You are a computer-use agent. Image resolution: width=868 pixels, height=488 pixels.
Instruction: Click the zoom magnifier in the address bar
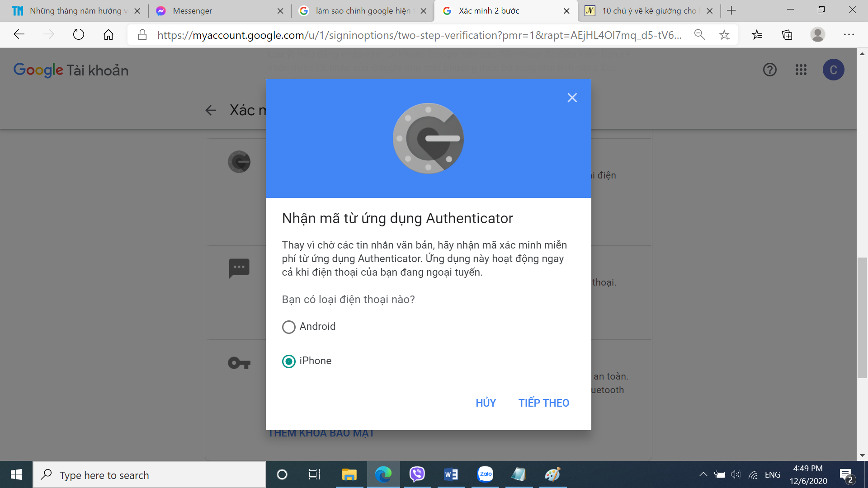coord(699,34)
